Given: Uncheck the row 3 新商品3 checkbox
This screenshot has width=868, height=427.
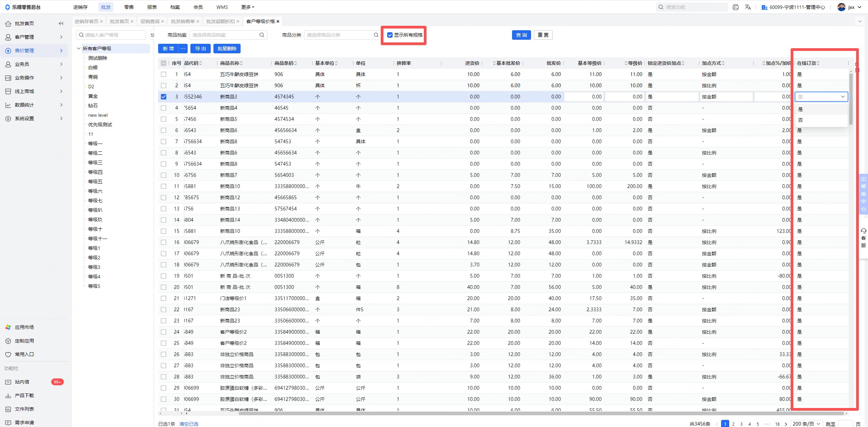Looking at the screenshot, I should click(x=164, y=97).
